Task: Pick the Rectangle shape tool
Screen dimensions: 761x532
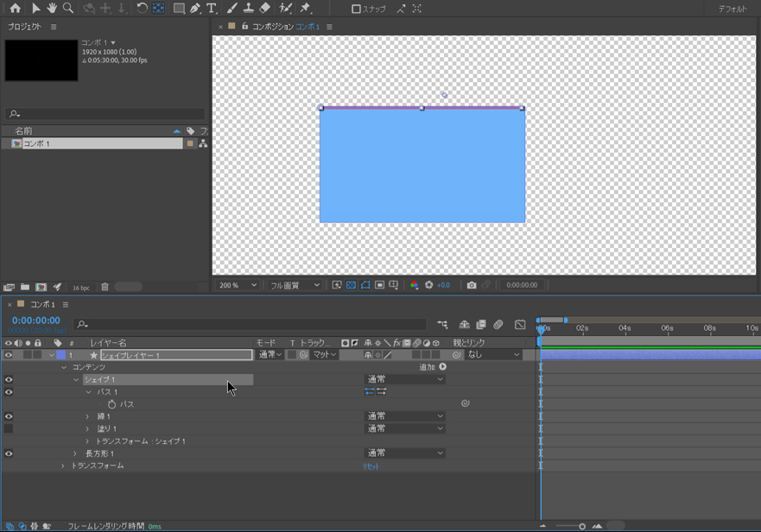Action: point(178,9)
